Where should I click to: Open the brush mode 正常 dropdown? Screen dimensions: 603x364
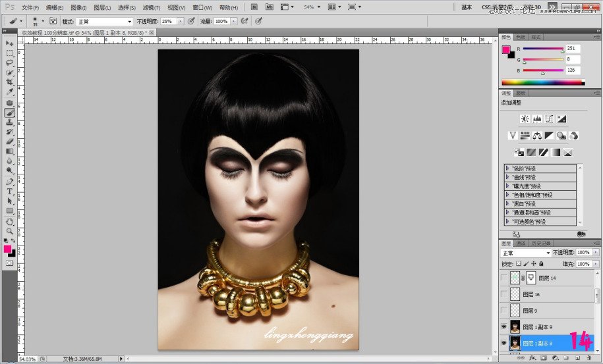coord(105,21)
